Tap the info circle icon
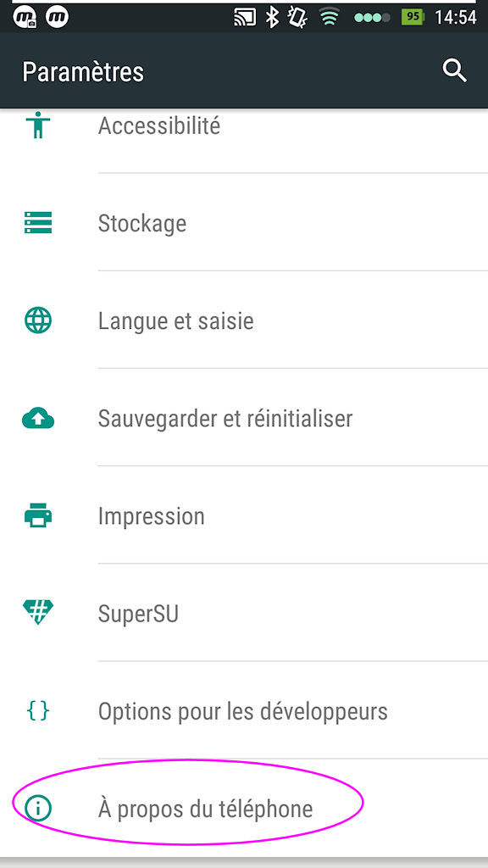Viewport: 488px width, 868px height. point(38,808)
